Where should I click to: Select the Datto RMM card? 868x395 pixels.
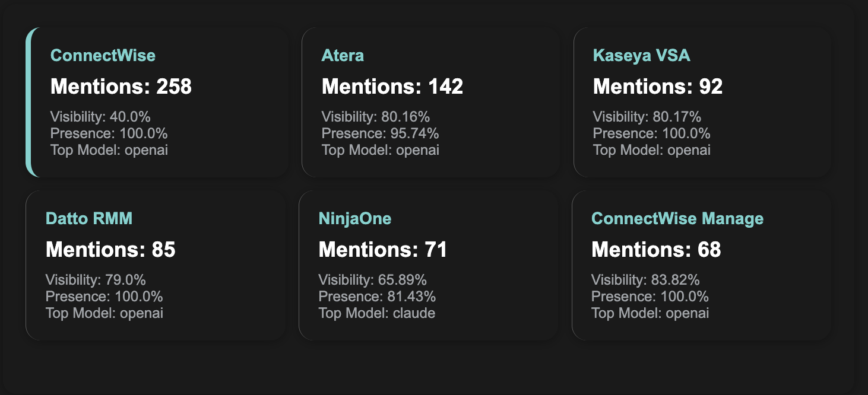(156, 266)
